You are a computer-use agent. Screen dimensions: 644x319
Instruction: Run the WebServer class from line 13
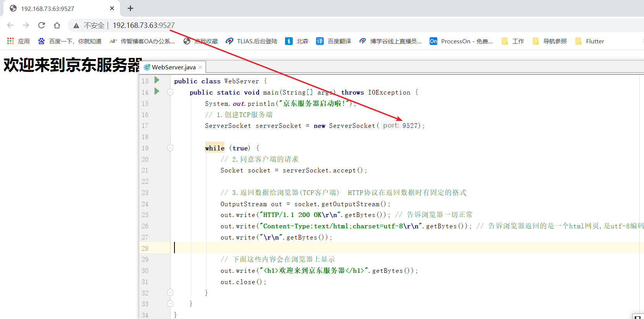(157, 80)
